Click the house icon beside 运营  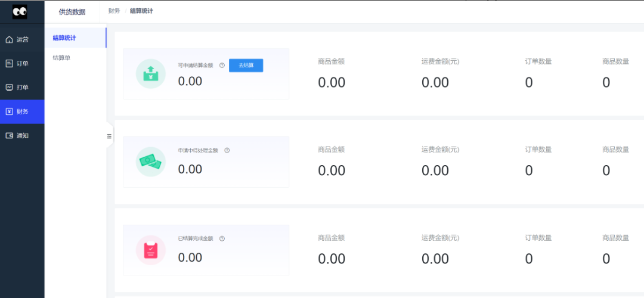[9, 40]
